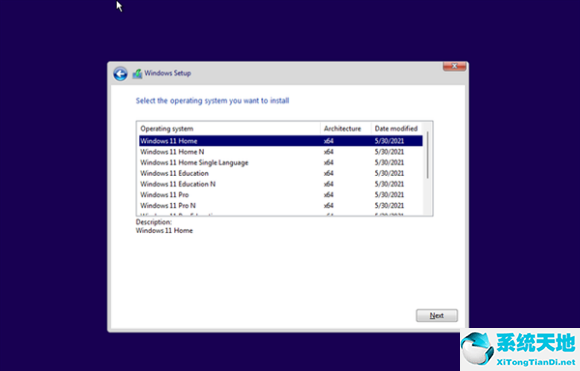Go back with the blue arrow button
580x371 pixels.
[120, 74]
